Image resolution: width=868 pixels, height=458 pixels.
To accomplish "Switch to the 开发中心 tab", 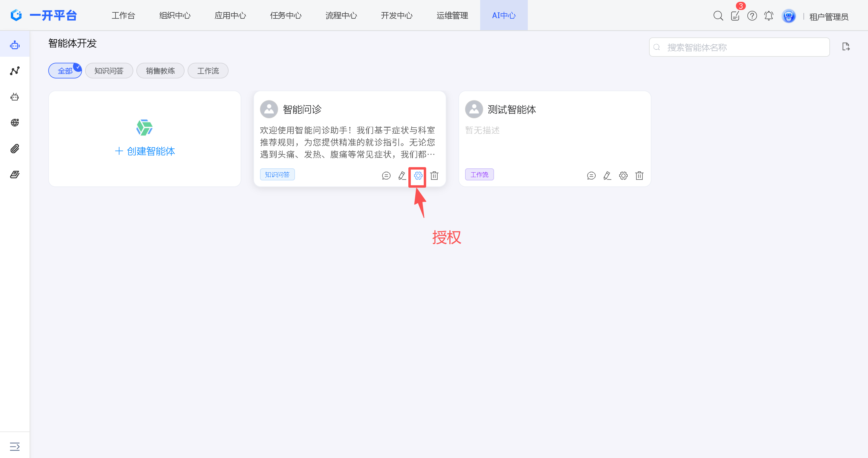I will tap(397, 15).
